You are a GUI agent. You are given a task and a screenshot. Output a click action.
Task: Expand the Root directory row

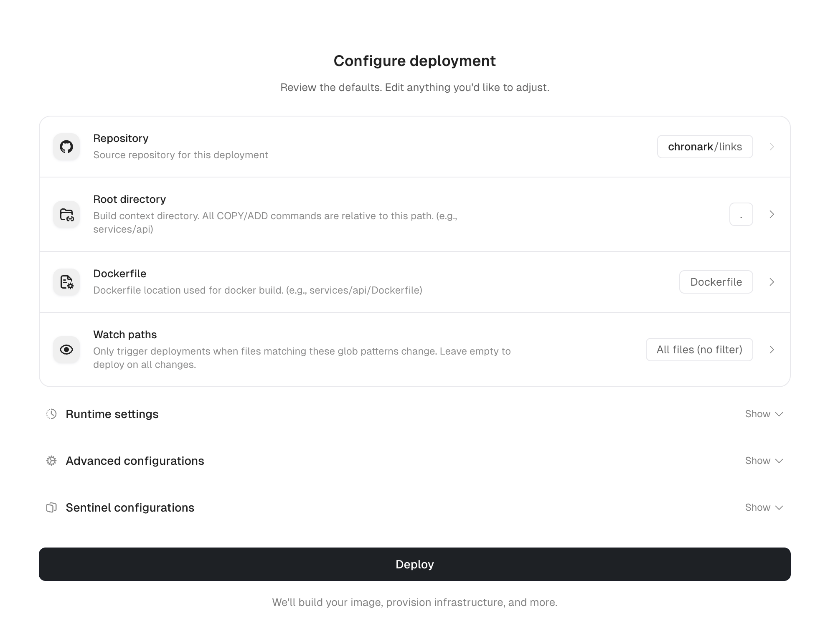pyautogui.click(x=772, y=214)
